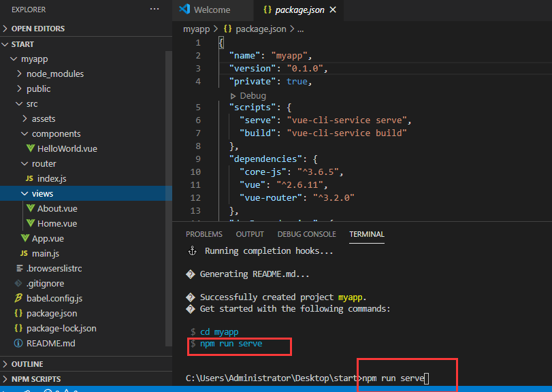This screenshot has width=552, height=392.
Task: Click the Debug play triangle above scripts
Action: [233, 96]
